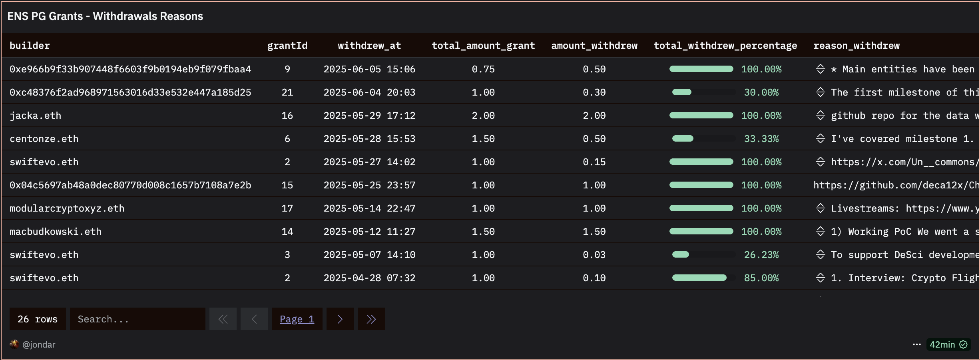Go to the previous page
980x360 pixels.
[254, 319]
